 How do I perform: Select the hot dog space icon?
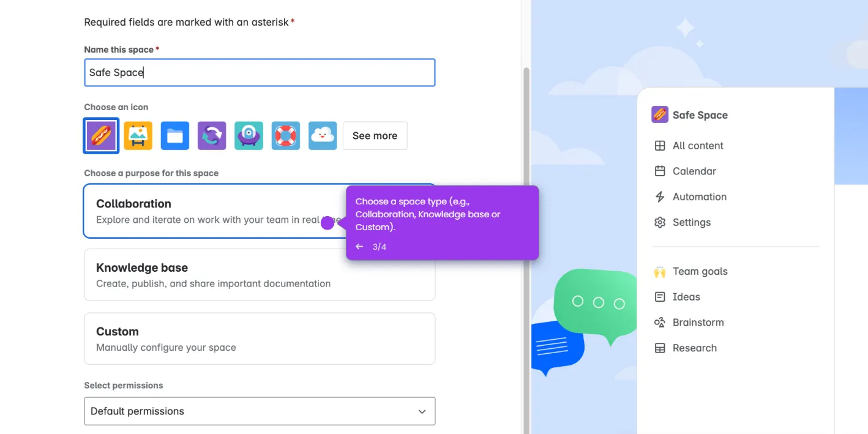[101, 135]
